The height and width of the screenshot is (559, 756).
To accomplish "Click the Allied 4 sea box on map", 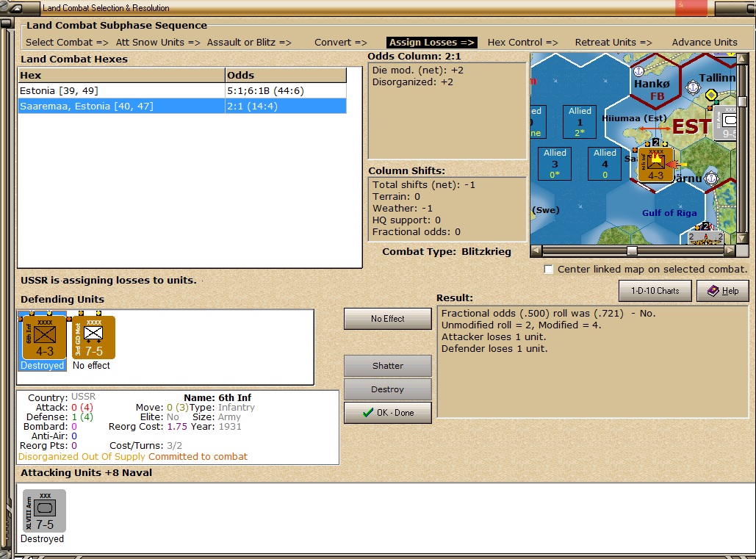I will (x=605, y=164).
